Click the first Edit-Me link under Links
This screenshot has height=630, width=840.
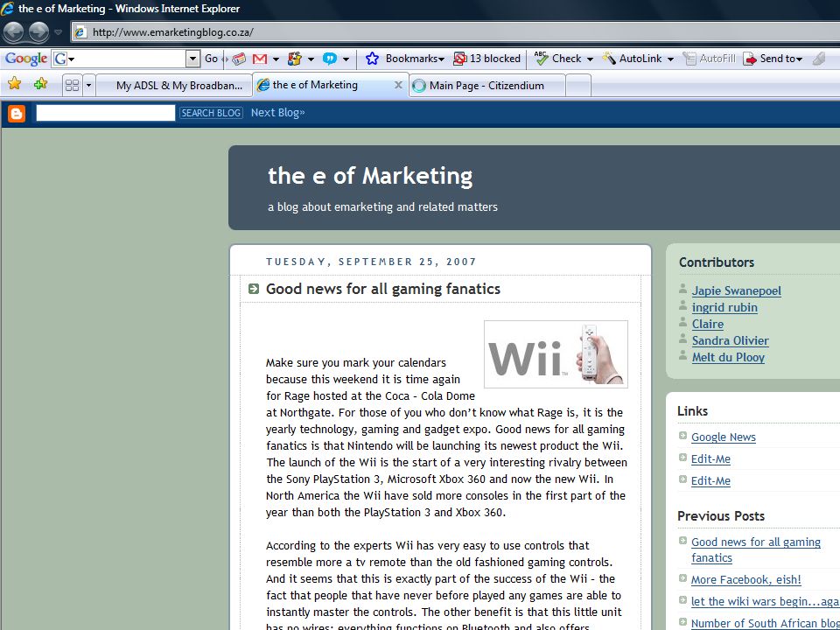coord(710,459)
